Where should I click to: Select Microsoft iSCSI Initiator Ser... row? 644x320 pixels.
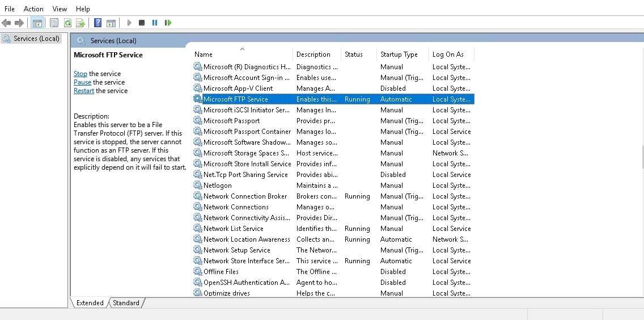(x=333, y=110)
